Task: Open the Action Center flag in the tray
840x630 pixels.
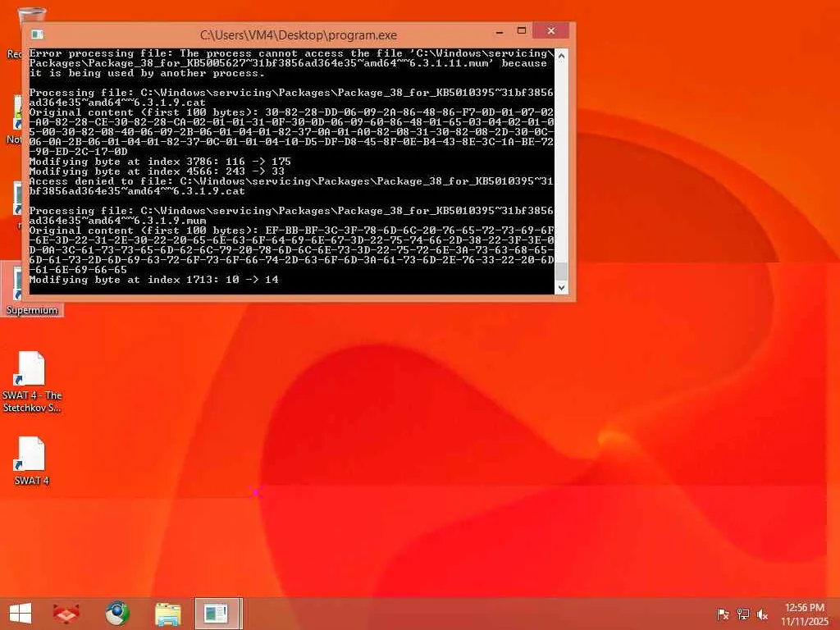Action: pyautogui.click(x=723, y=614)
